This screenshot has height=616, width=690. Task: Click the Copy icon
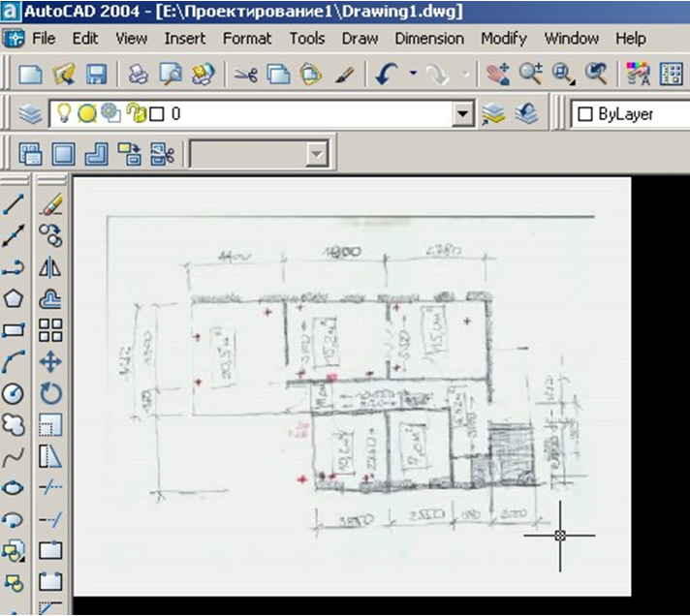pyautogui.click(x=278, y=74)
